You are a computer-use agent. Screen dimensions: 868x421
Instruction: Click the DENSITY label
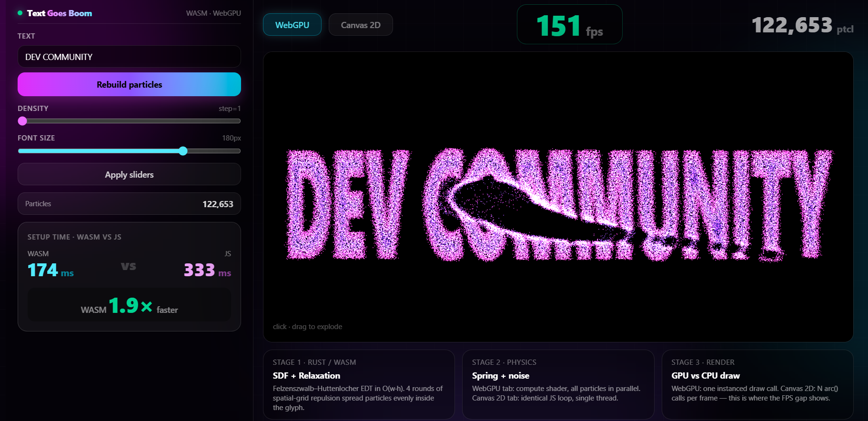[x=33, y=109]
